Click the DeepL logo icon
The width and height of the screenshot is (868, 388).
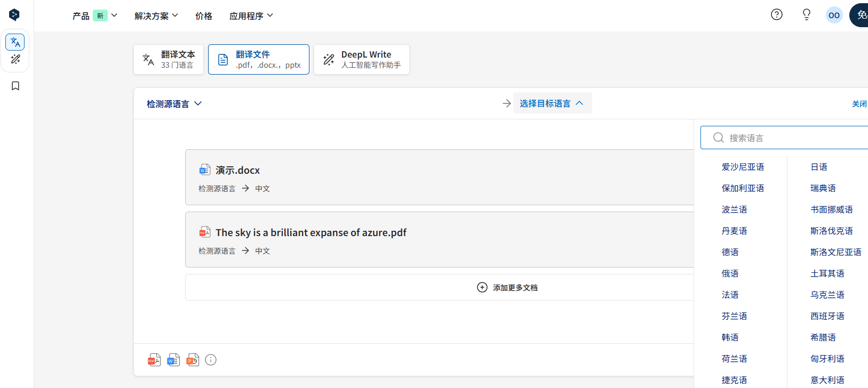pos(15,15)
